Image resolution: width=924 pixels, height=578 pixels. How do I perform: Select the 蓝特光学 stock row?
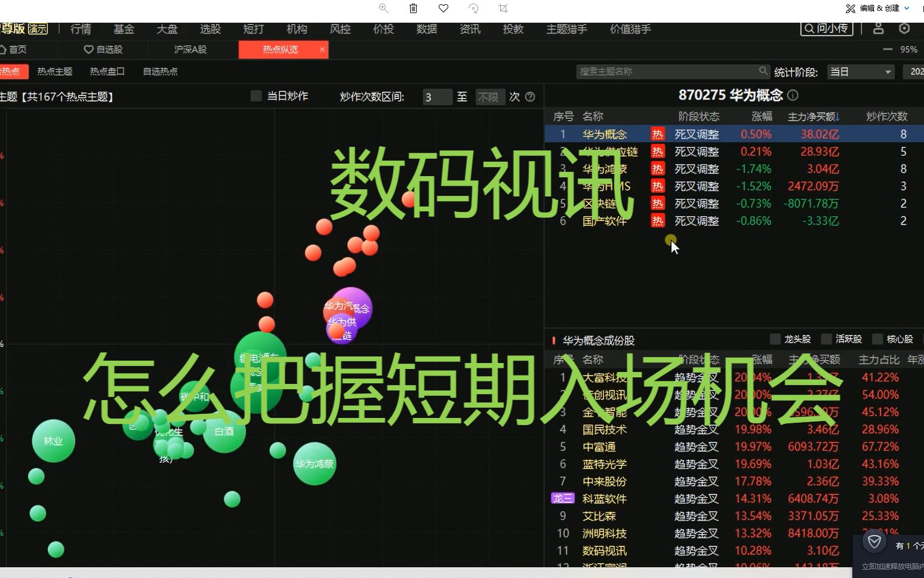pyautogui.click(x=734, y=464)
